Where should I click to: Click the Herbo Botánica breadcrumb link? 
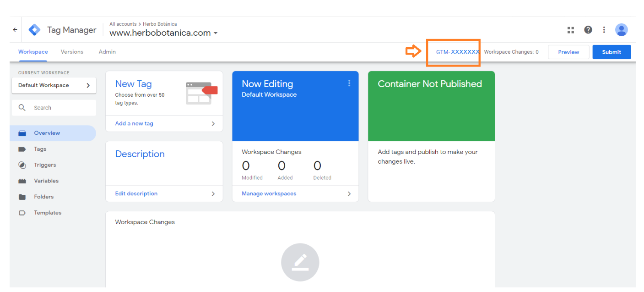point(160,24)
